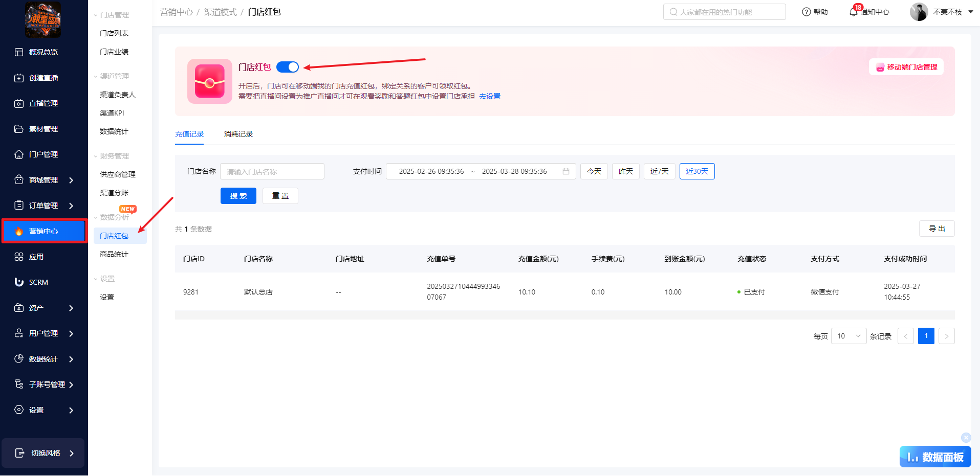The height and width of the screenshot is (476, 980).
Task: Switch to the 消耗记录 tab
Action: [x=238, y=134]
